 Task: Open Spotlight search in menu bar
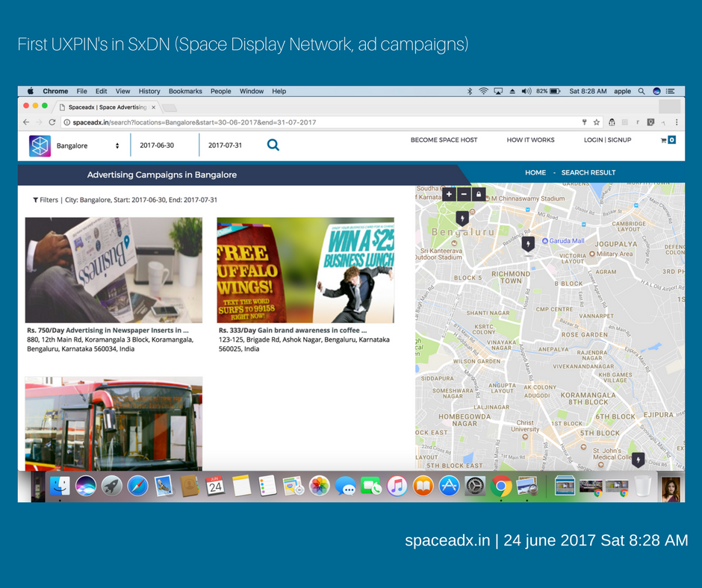642,91
